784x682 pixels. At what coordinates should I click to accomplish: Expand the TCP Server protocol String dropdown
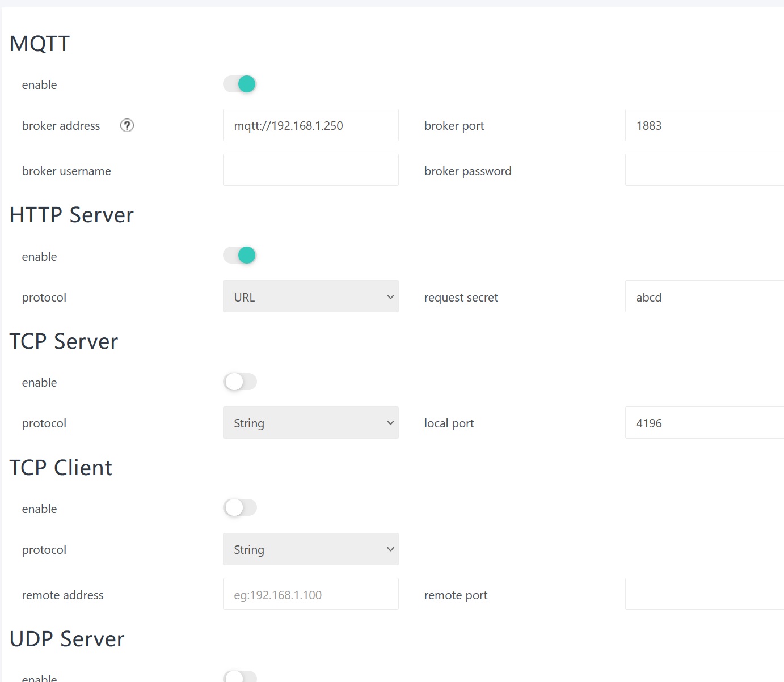tap(310, 423)
